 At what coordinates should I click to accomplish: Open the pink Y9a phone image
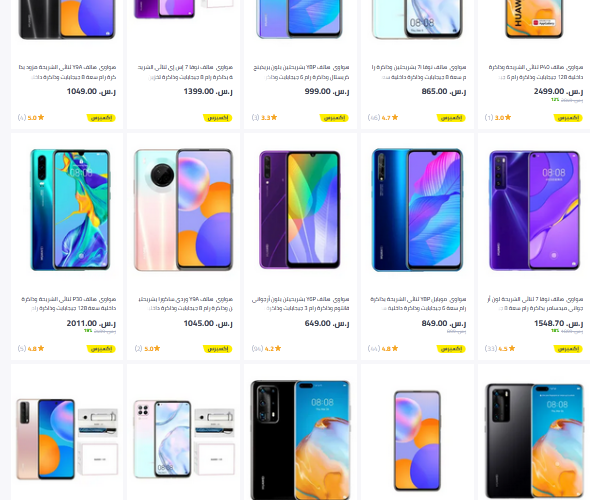pyautogui.click(x=183, y=210)
